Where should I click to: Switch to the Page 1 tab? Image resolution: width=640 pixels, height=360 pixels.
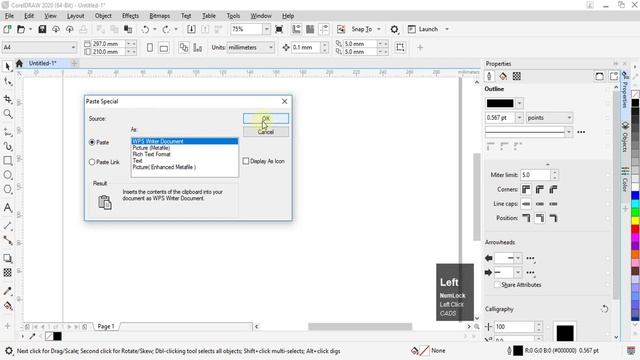point(106,327)
